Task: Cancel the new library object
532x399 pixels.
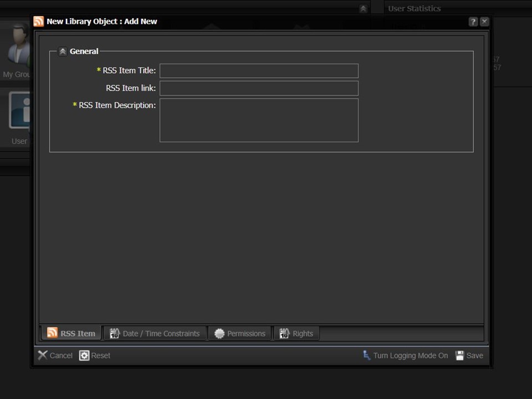Action: pos(55,355)
